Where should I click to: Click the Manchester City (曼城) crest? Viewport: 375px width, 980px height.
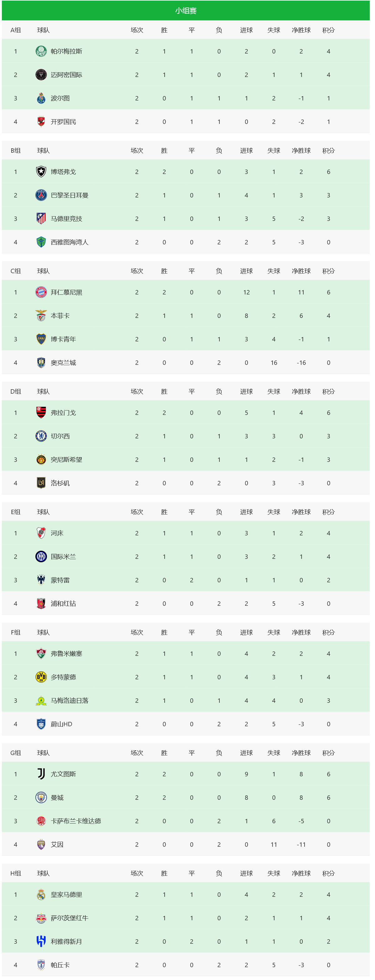41,798
